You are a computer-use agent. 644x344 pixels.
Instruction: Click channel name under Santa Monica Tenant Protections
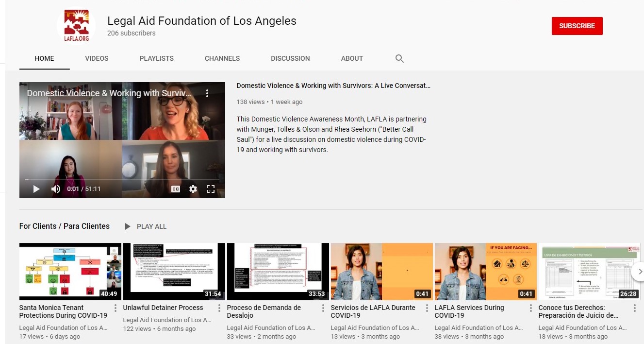click(64, 327)
